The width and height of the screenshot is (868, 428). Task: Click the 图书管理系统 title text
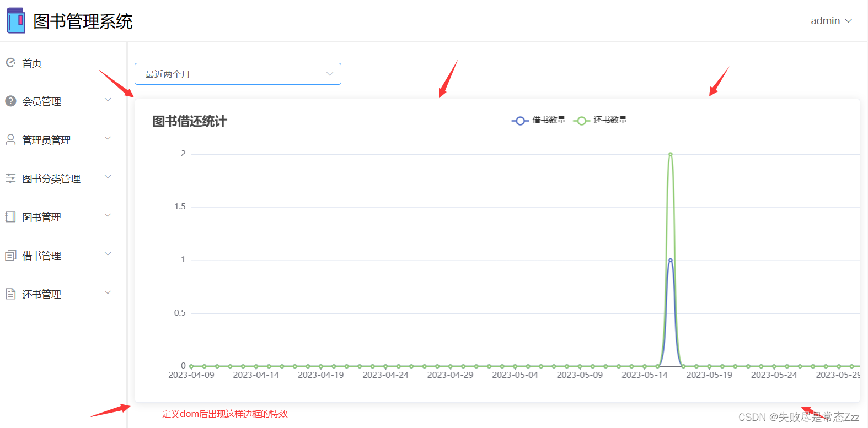[83, 21]
